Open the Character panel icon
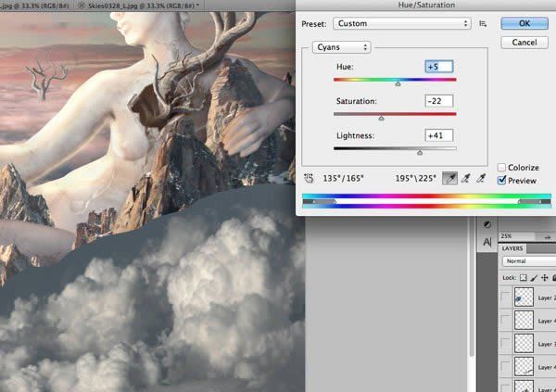 [487, 242]
